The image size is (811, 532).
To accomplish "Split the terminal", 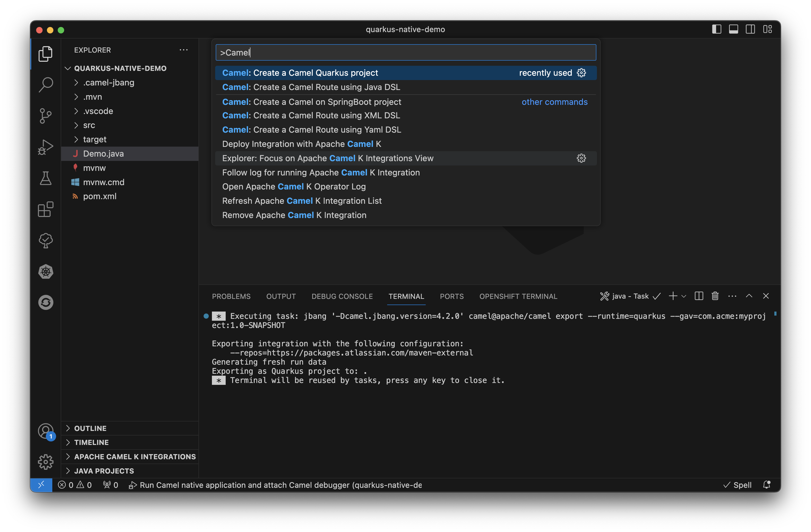I will pos(699,296).
